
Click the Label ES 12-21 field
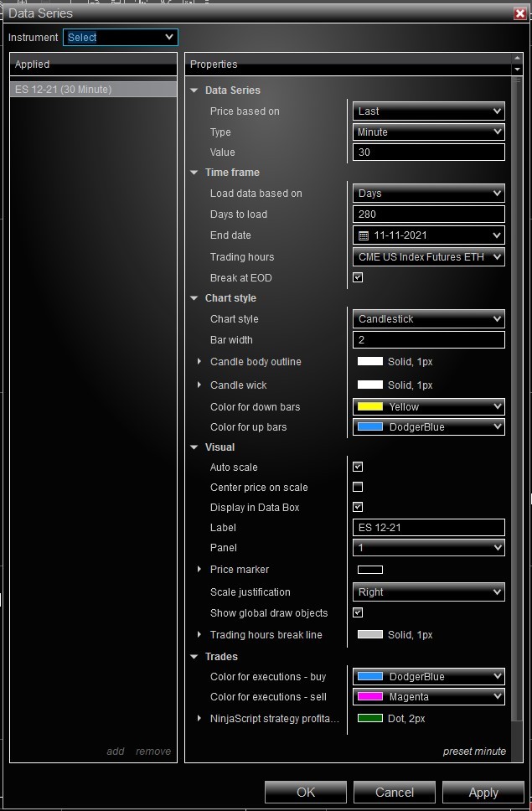pyautogui.click(x=429, y=528)
